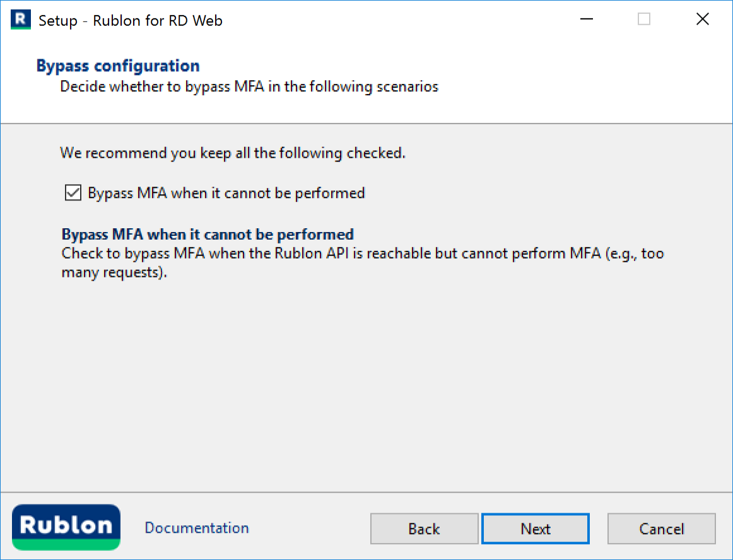Close the Rublon setup window
This screenshot has height=560, width=733.
(x=702, y=20)
